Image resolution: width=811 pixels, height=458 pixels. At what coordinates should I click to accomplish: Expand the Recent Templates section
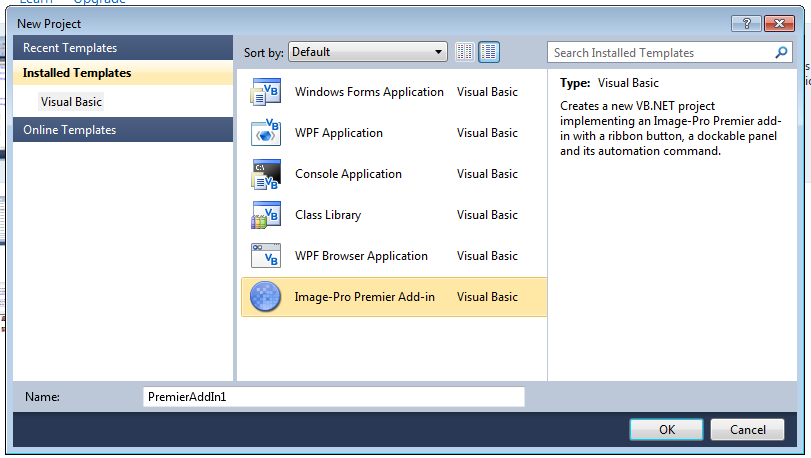tap(123, 48)
